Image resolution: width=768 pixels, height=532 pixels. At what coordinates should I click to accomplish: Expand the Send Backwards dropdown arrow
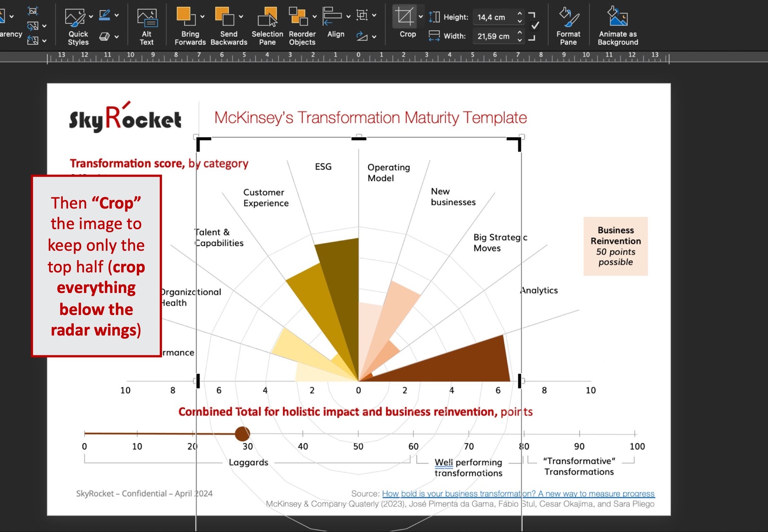pos(241,16)
